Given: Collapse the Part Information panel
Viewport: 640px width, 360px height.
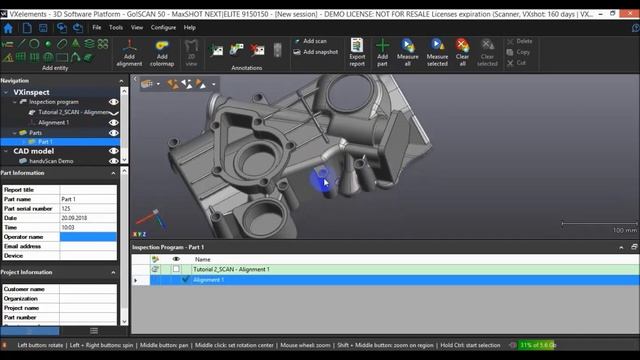Looking at the screenshot, I should (113, 173).
